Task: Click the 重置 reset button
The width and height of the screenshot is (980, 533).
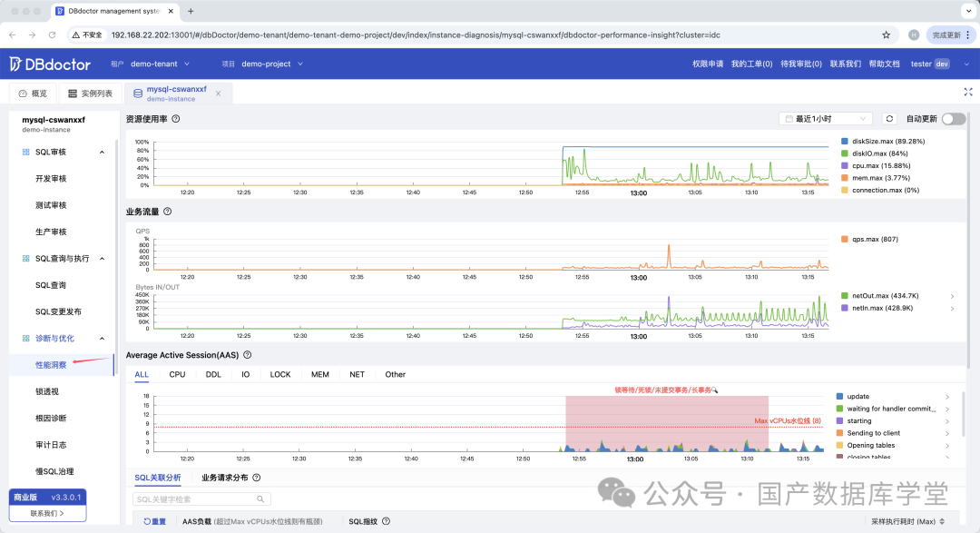Action: (x=154, y=522)
